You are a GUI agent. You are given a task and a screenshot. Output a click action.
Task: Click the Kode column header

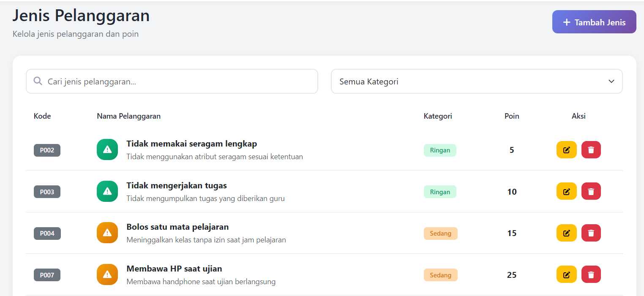(x=42, y=116)
